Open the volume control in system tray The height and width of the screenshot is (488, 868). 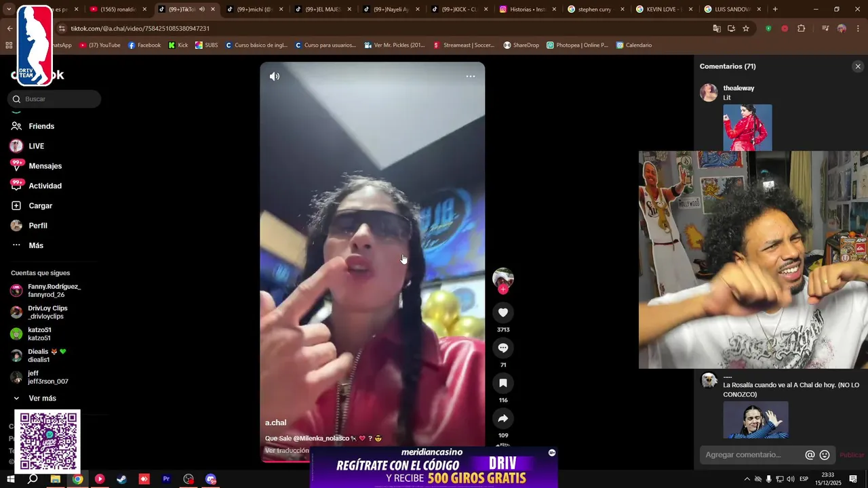tap(790, 479)
